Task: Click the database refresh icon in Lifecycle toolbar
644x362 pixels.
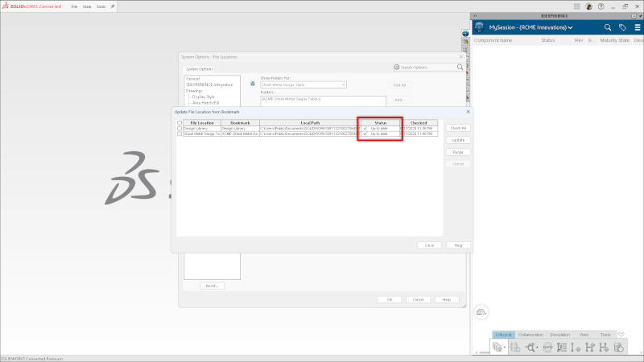Action: (515, 348)
